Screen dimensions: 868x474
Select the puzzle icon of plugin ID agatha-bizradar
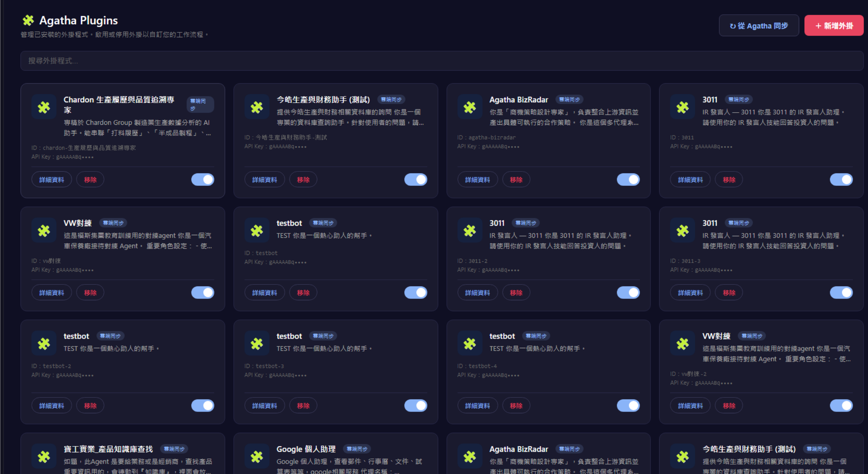tap(470, 107)
